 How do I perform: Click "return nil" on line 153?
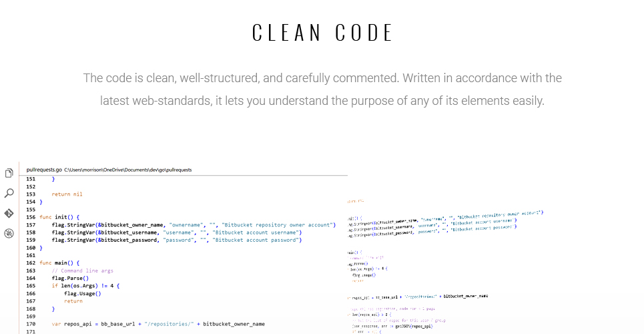67,194
